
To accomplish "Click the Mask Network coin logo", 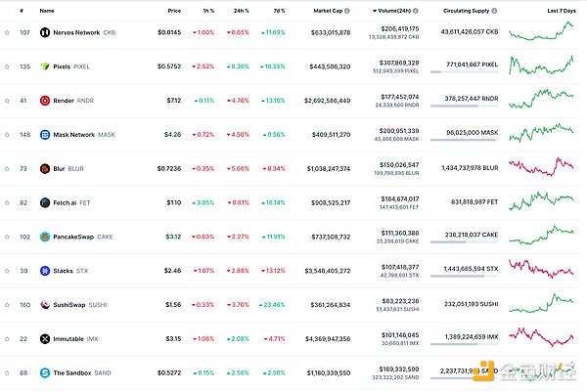I will (x=45, y=134).
